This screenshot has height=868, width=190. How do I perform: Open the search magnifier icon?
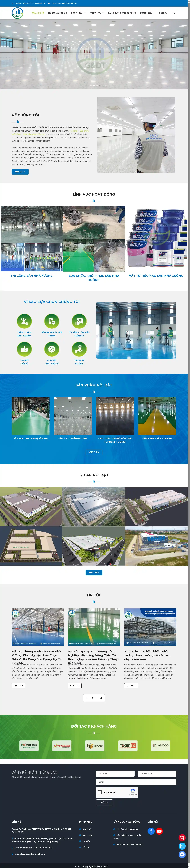pyautogui.click(x=174, y=13)
